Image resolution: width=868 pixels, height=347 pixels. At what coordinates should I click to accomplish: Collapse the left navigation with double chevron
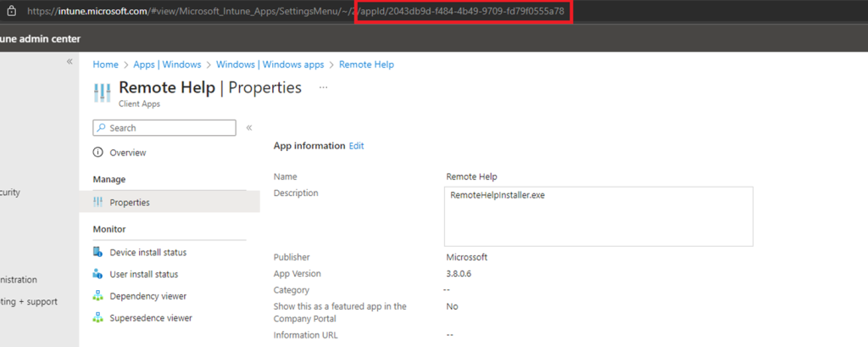click(x=70, y=62)
